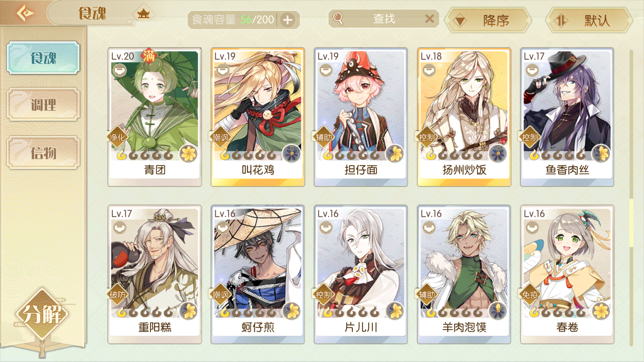644x362 pixels.
Task: Select the 调理 tab
Action: tap(43, 105)
